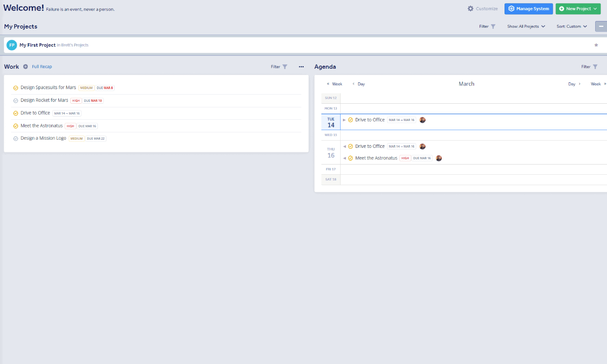Open the Full Recap link
Image resolution: width=607 pixels, height=364 pixels.
point(42,66)
